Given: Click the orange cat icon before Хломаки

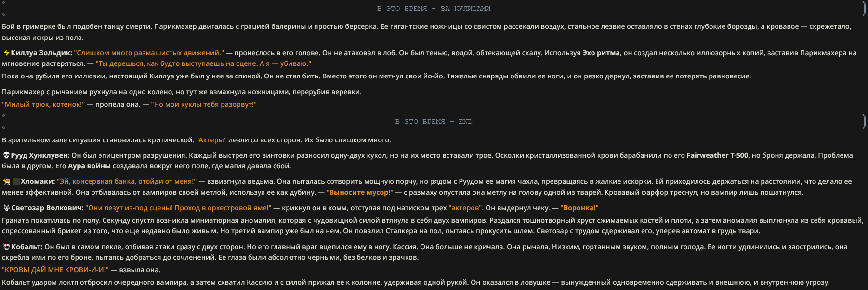Looking at the screenshot, I should (7, 182).
